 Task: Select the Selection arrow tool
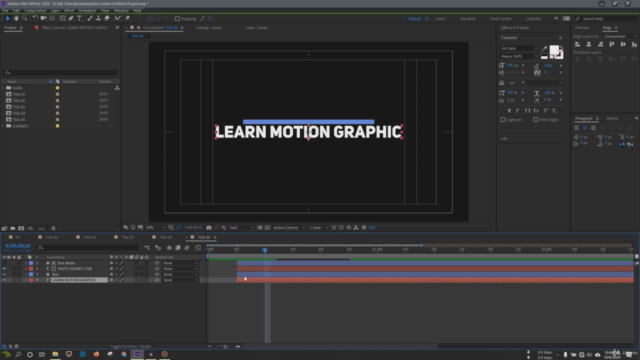pos(7,18)
